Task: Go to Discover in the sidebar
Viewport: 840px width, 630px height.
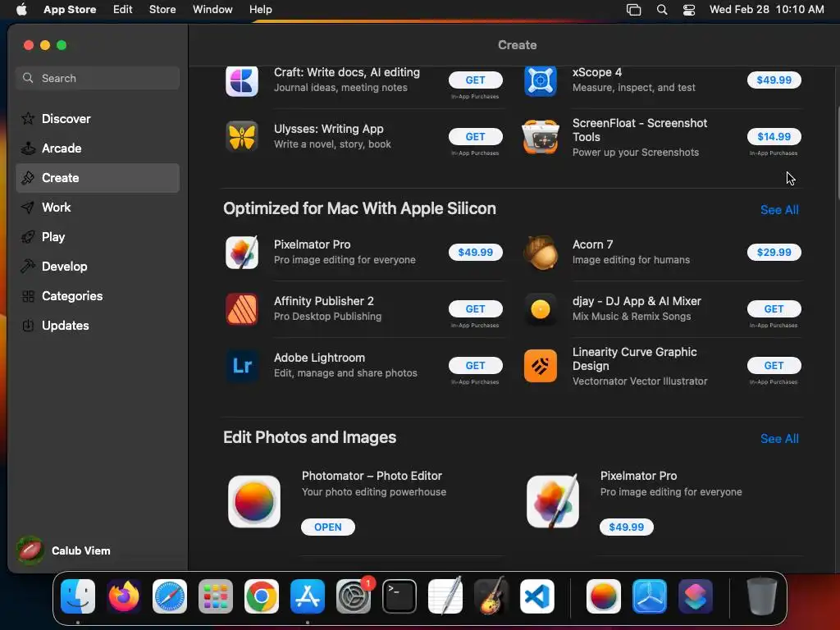Action: tap(98, 119)
